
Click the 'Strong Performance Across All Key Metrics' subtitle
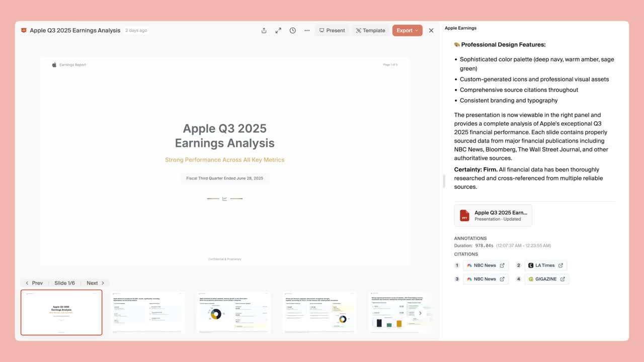[225, 160]
